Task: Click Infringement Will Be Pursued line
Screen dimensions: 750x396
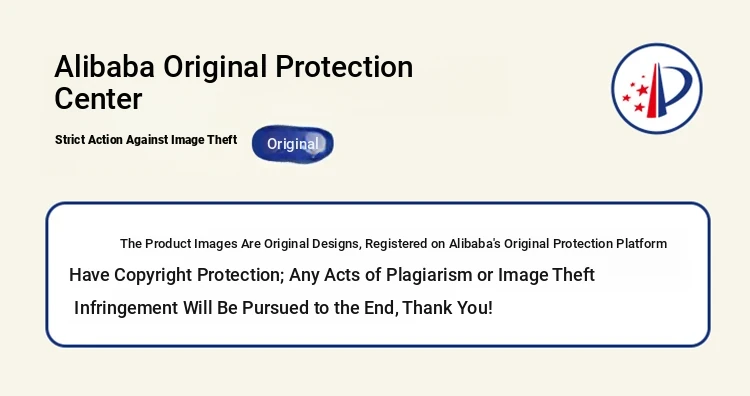Action: pos(283,308)
